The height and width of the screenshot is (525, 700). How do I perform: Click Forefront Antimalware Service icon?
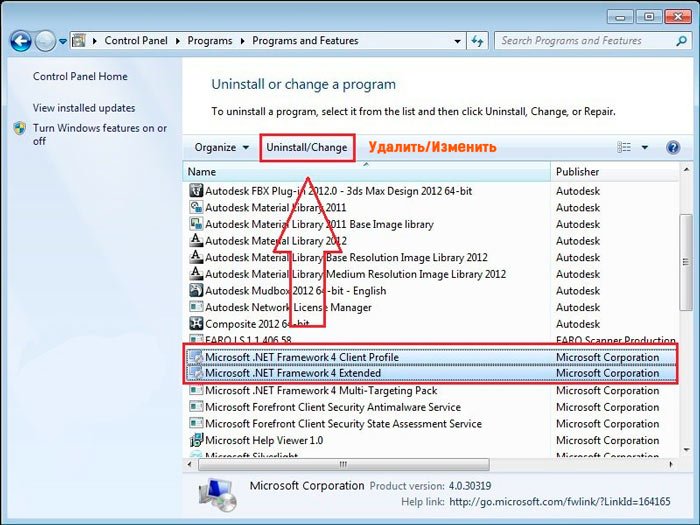pyautogui.click(x=196, y=407)
